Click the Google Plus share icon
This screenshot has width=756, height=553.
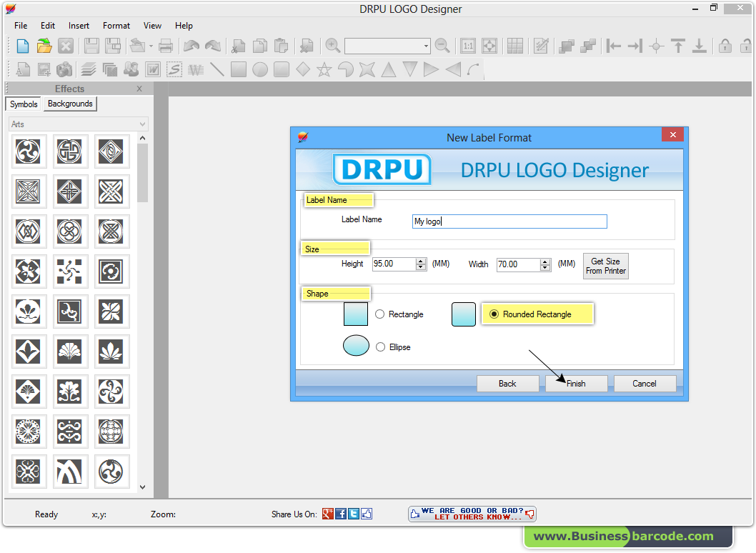tap(328, 514)
